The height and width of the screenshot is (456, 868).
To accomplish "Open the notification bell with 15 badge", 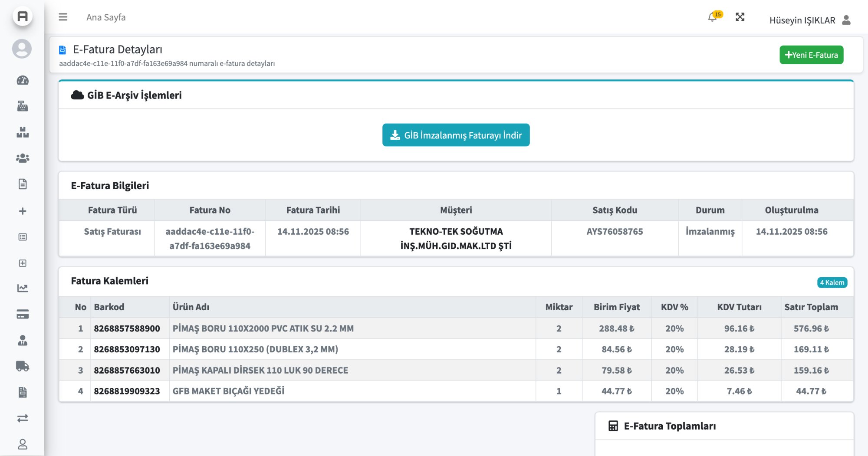I will tap(713, 17).
